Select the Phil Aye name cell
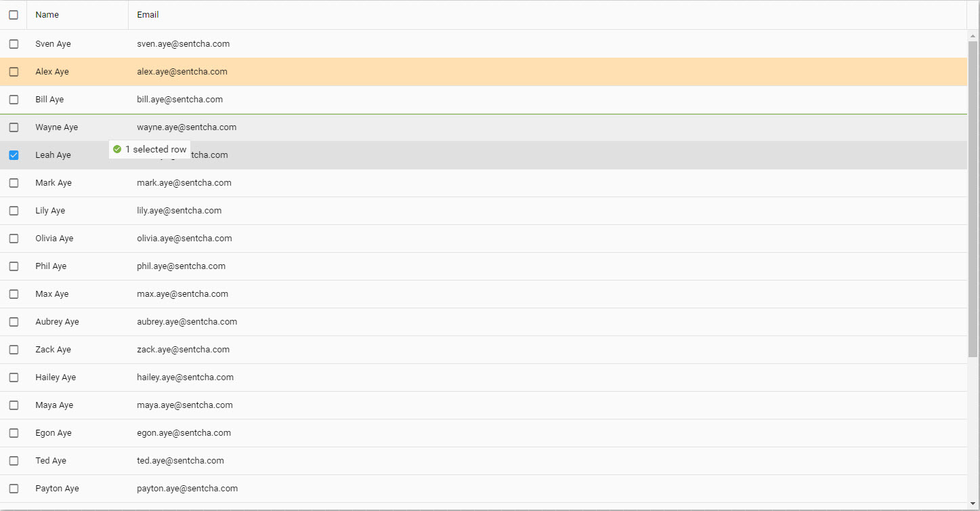 pos(51,266)
